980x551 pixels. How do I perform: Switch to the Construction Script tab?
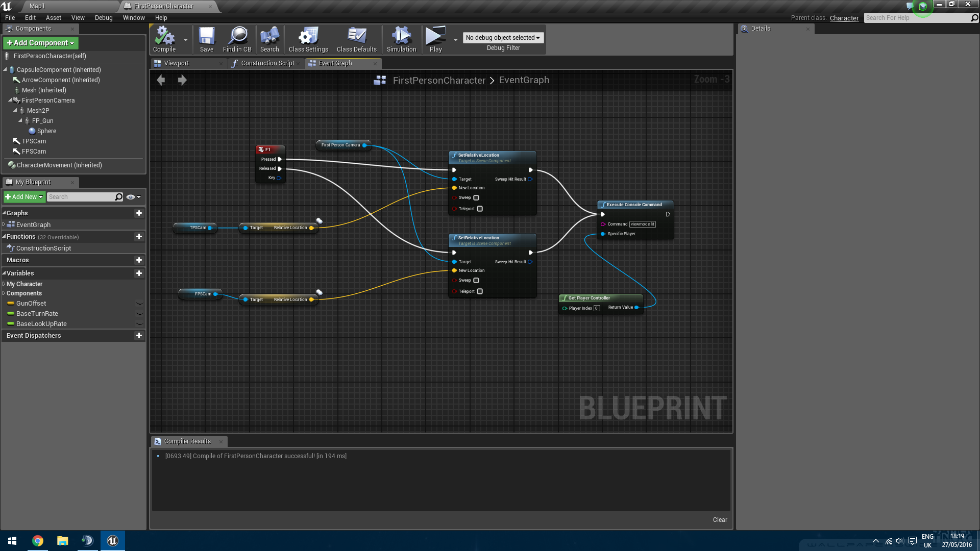click(x=267, y=63)
